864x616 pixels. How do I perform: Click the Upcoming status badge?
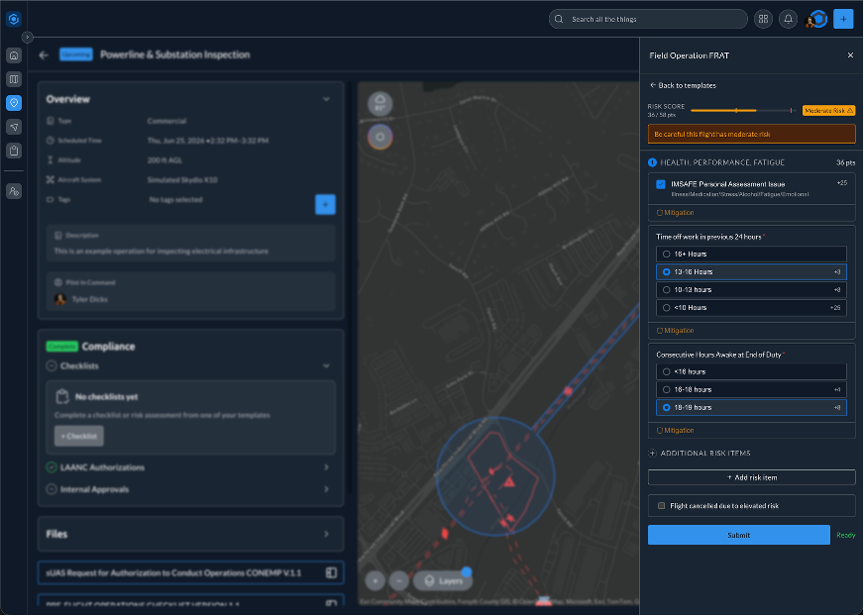76,54
